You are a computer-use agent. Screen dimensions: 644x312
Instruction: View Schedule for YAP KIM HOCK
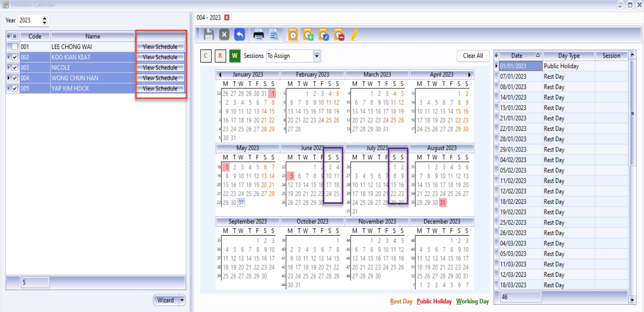160,89
